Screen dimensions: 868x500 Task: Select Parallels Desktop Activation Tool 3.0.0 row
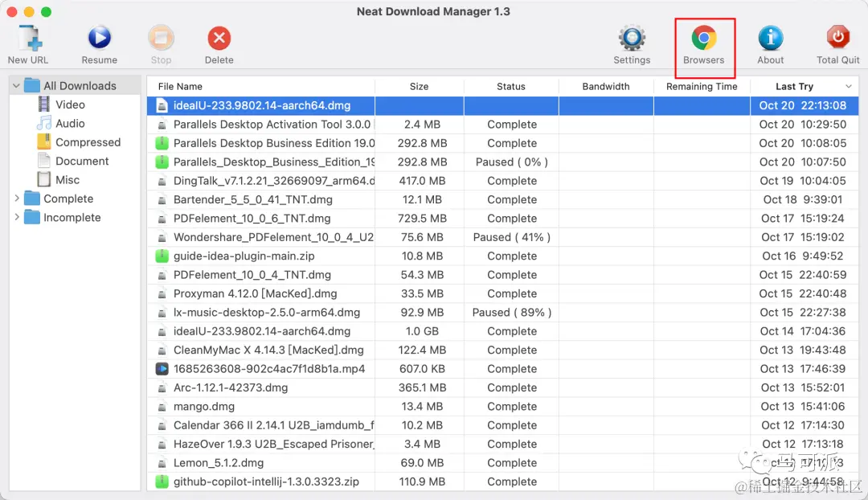coord(502,124)
